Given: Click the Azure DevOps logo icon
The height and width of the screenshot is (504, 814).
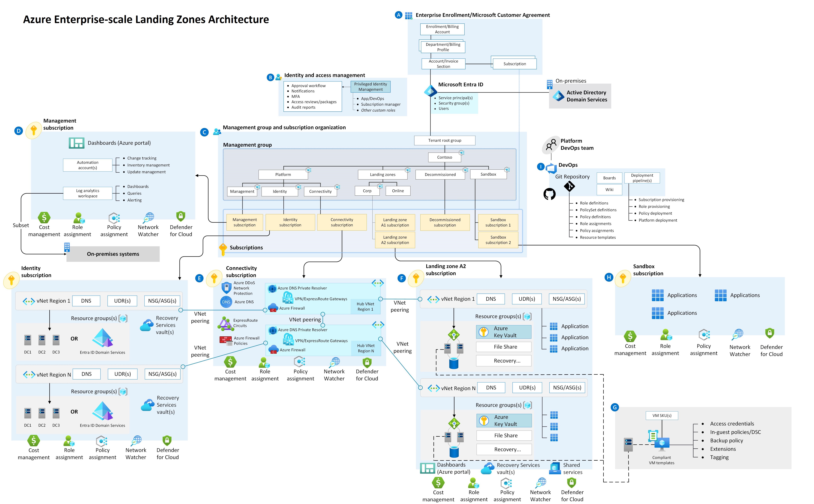Looking at the screenshot, I should click(x=551, y=168).
